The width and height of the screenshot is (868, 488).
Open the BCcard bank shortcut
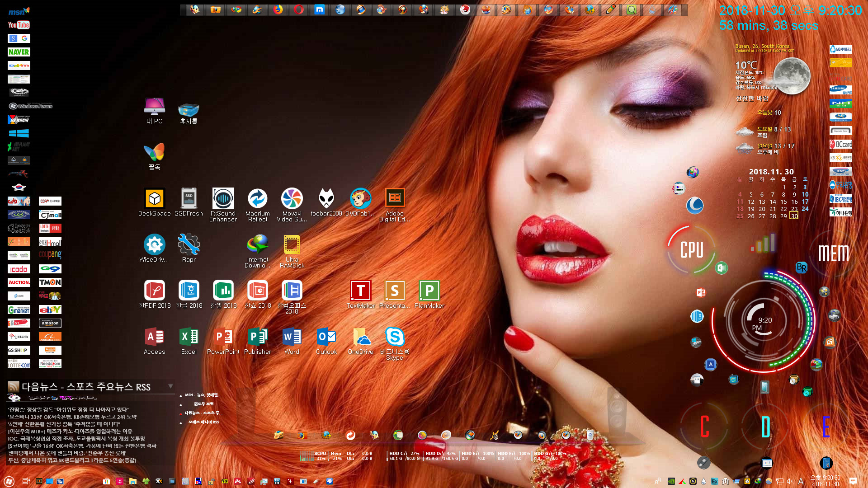tap(841, 144)
